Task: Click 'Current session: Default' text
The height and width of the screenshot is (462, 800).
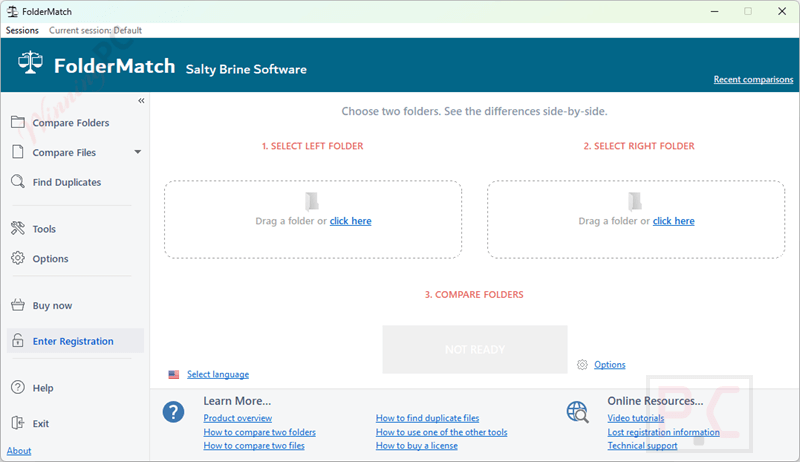Action: 95,30
